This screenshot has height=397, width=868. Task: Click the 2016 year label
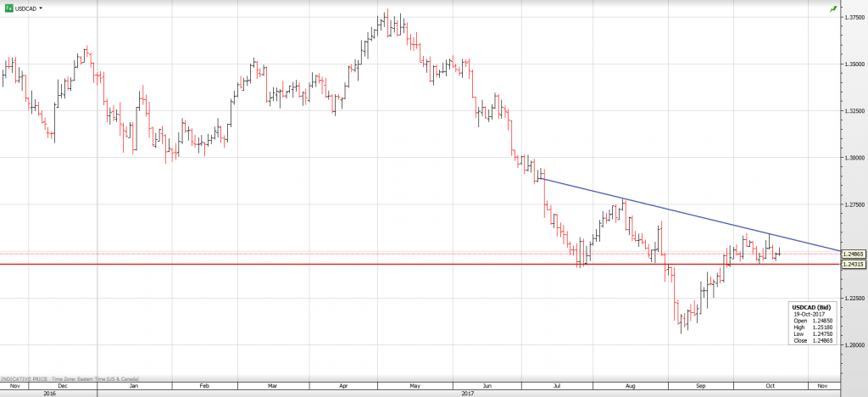[48, 393]
